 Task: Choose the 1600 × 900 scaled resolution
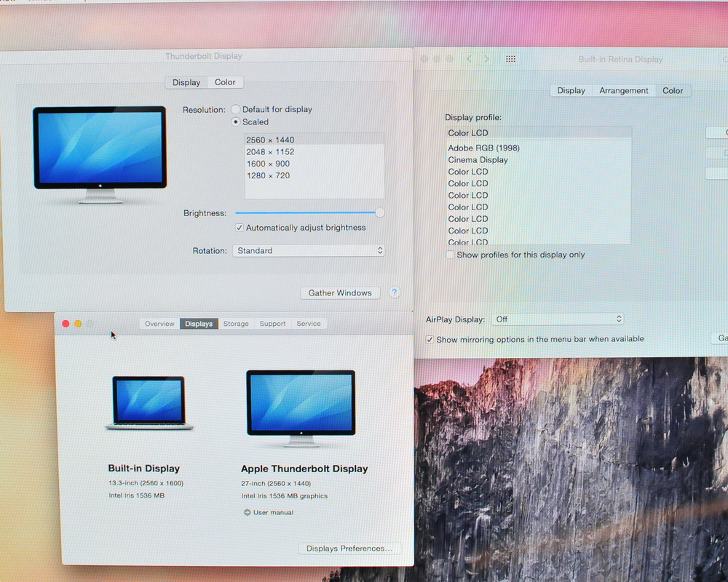click(x=314, y=164)
